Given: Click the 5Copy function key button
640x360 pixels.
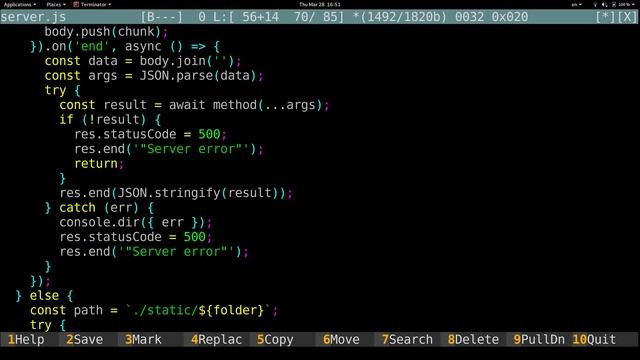Looking at the screenshot, I should tap(275, 340).
